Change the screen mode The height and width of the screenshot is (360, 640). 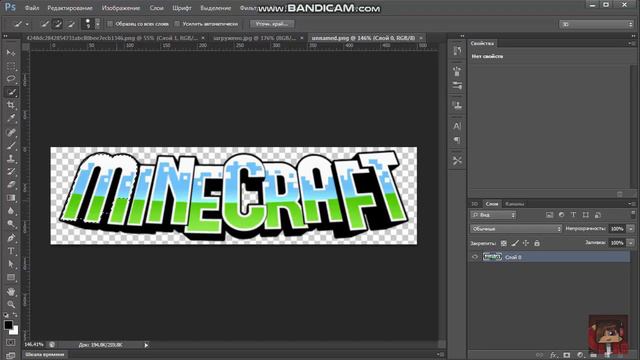[11, 356]
